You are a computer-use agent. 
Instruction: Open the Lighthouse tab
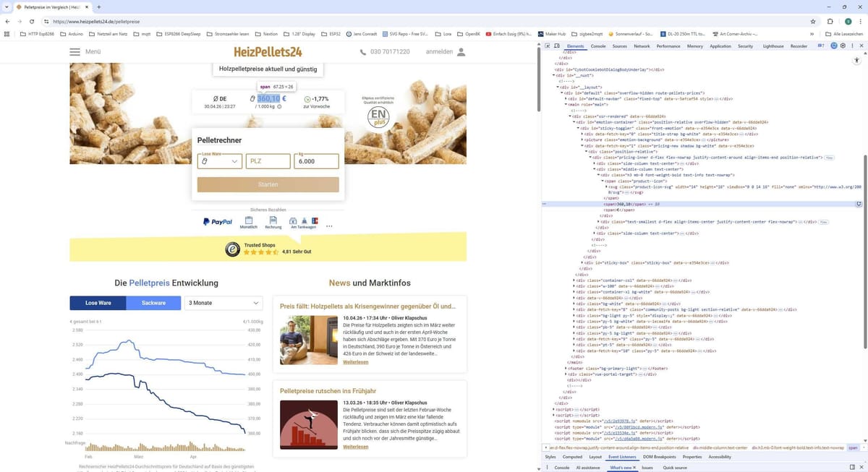point(773,46)
